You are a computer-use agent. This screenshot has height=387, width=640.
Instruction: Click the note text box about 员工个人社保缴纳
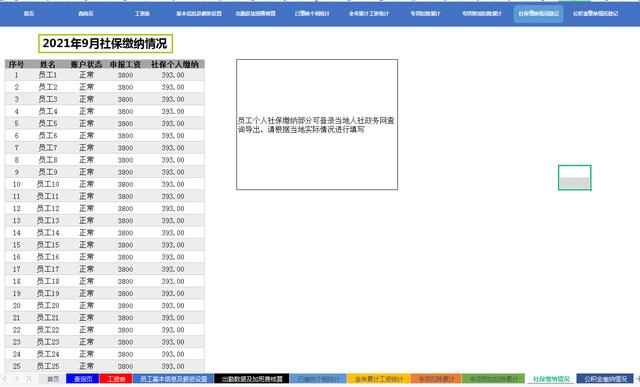pyautogui.click(x=317, y=125)
